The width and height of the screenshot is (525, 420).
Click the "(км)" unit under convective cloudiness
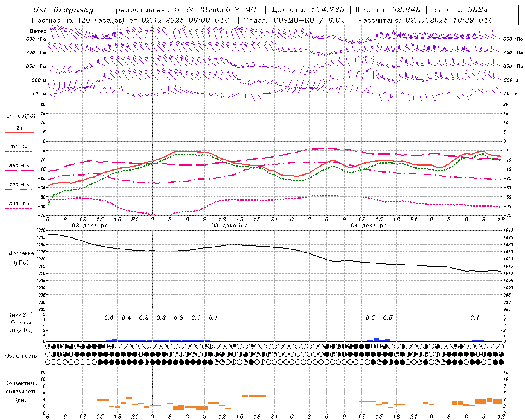21,399
